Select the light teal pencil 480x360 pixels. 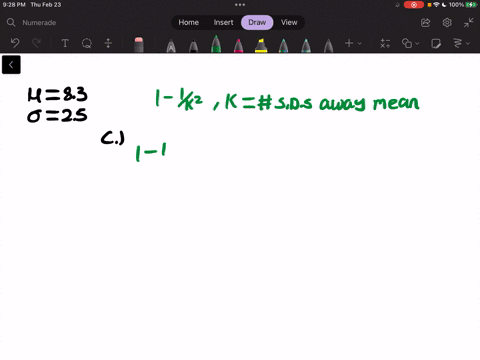(306, 46)
